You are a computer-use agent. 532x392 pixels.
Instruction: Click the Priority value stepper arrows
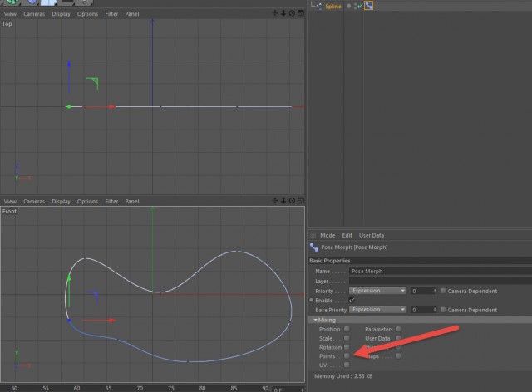[x=435, y=291]
